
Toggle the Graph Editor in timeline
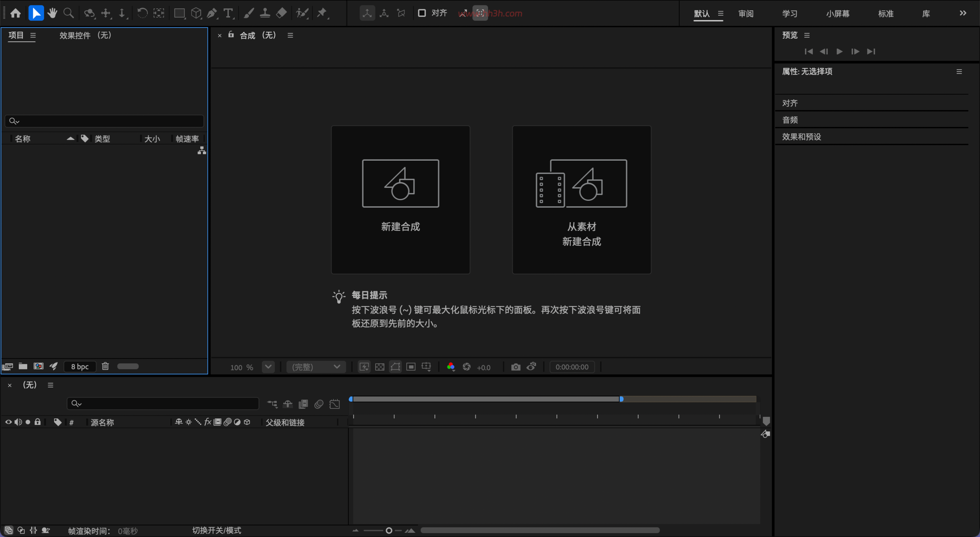pyautogui.click(x=335, y=404)
